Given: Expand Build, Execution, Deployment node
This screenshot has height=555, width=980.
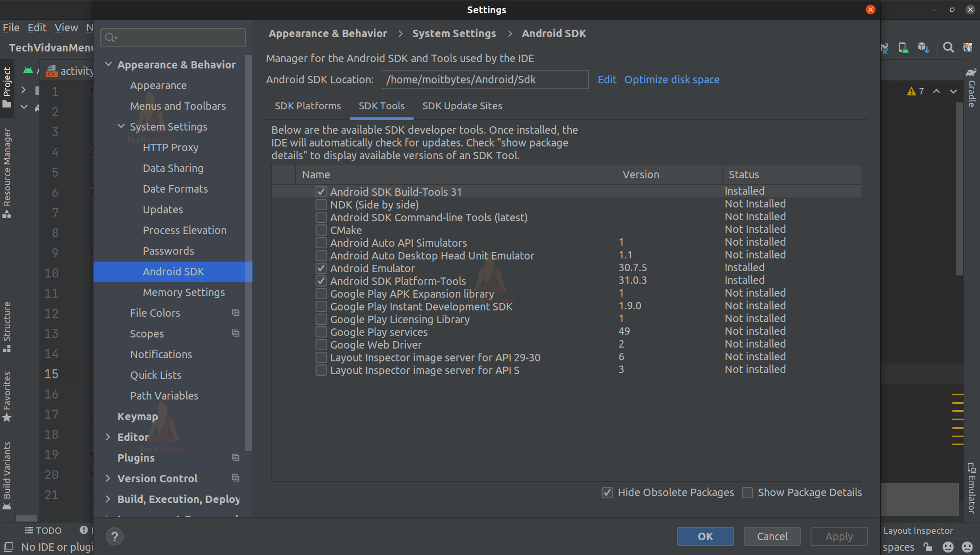Looking at the screenshot, I should coord(108,499).
